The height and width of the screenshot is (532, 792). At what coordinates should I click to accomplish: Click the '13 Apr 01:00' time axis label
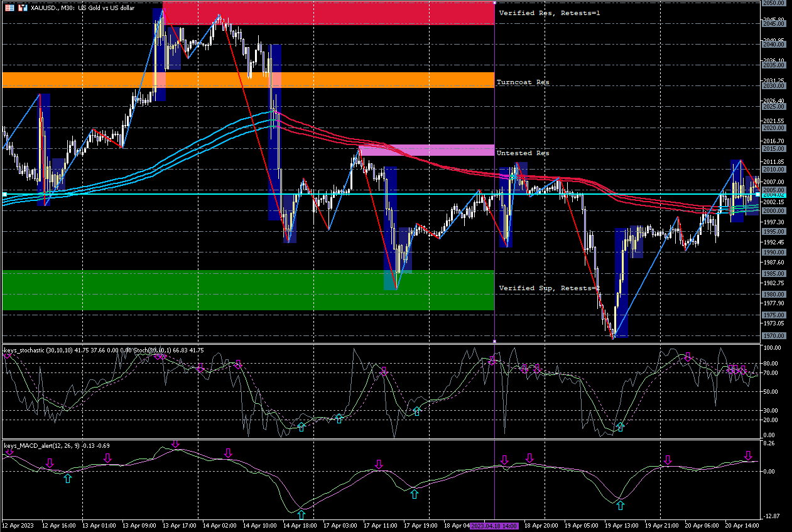tap(99, 525)
